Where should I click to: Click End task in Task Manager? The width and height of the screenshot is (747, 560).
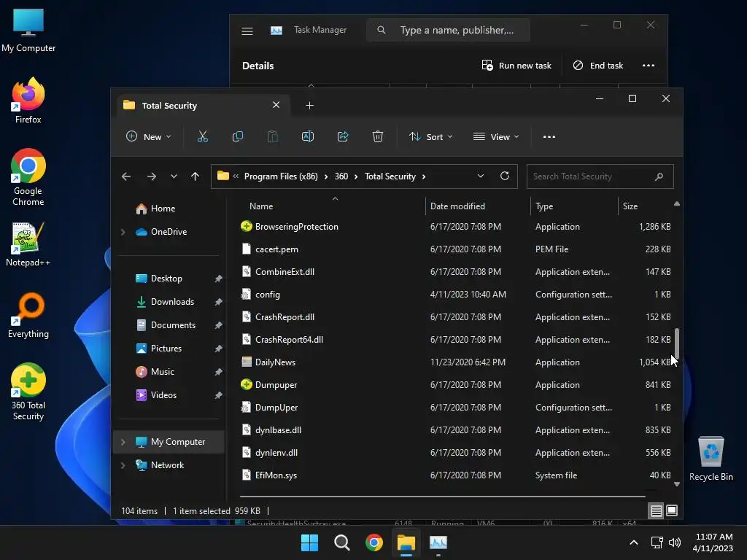point(598,66)
